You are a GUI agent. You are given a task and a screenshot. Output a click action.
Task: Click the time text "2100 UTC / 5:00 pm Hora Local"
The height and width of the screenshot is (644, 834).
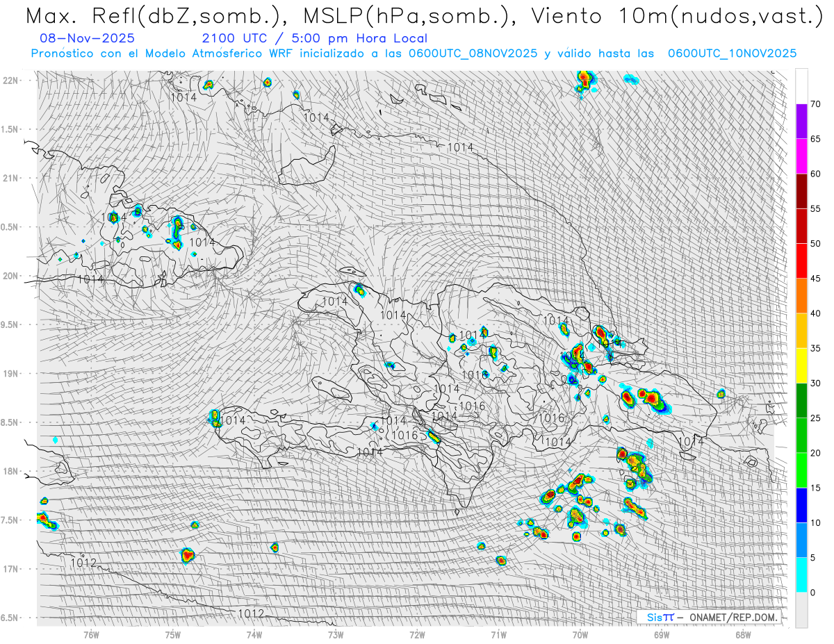pos(315,38)
